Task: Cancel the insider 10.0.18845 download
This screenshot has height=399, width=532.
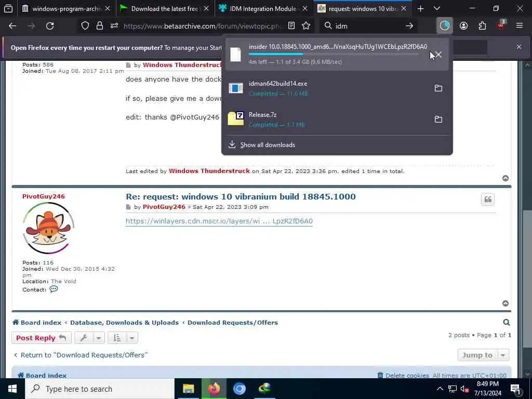Action: click(x=438, y=55)
